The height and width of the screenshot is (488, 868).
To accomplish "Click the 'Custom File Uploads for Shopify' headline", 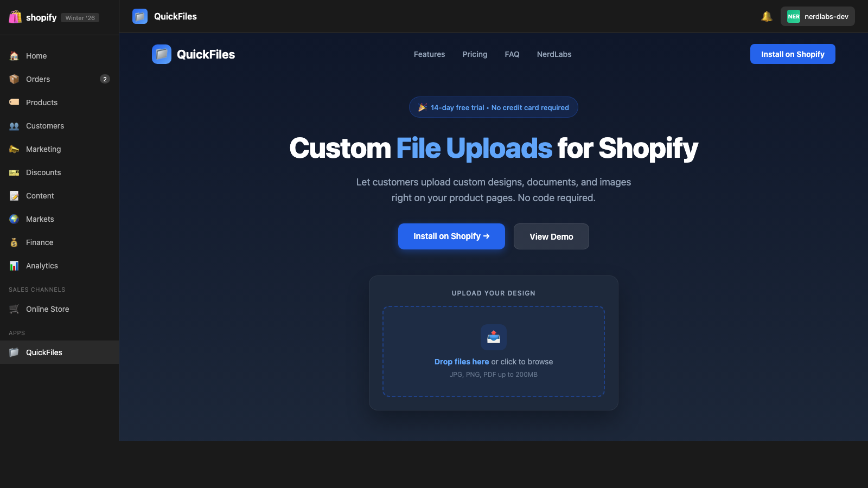I will point(494,148).
